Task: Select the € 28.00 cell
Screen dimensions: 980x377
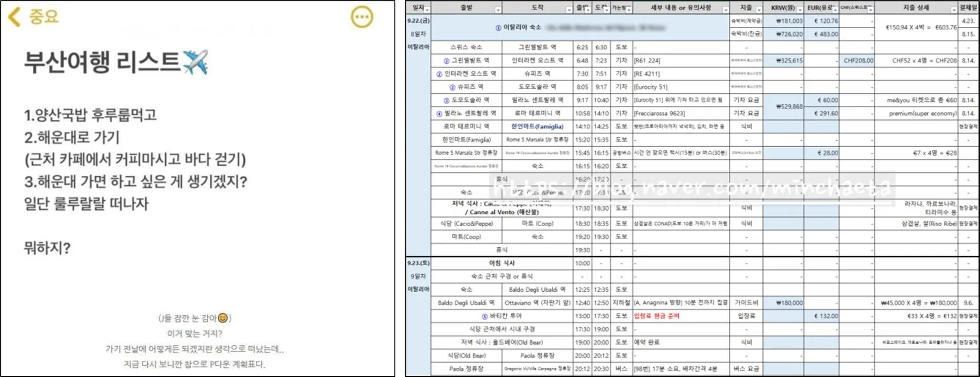Action: coord(821,153)
